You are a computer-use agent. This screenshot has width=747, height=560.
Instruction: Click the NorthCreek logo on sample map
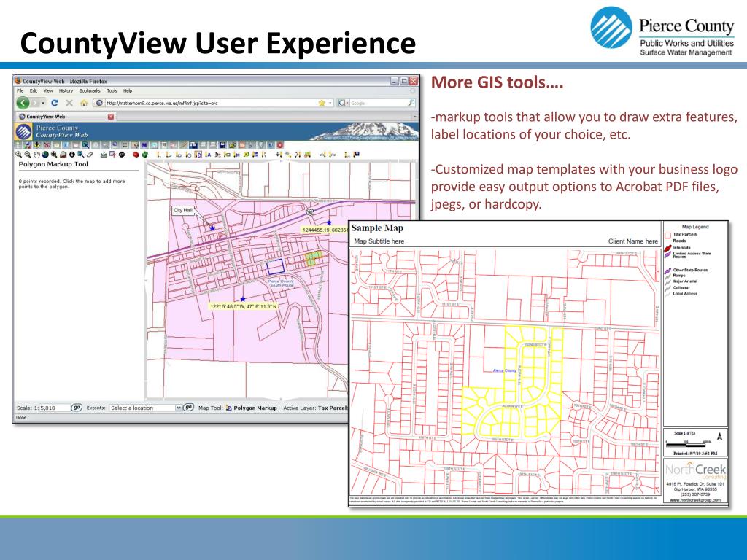695,470
